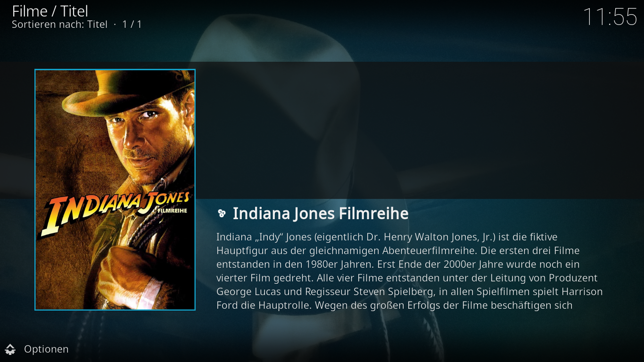Open the Optionen gear icon

click(x=10, y=349)
